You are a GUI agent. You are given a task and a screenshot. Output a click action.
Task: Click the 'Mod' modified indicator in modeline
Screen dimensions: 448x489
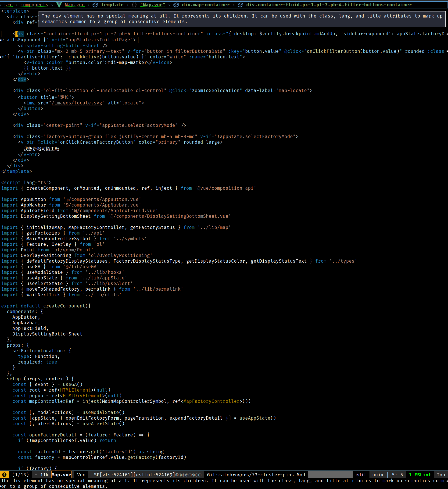[x=301, y=475]
